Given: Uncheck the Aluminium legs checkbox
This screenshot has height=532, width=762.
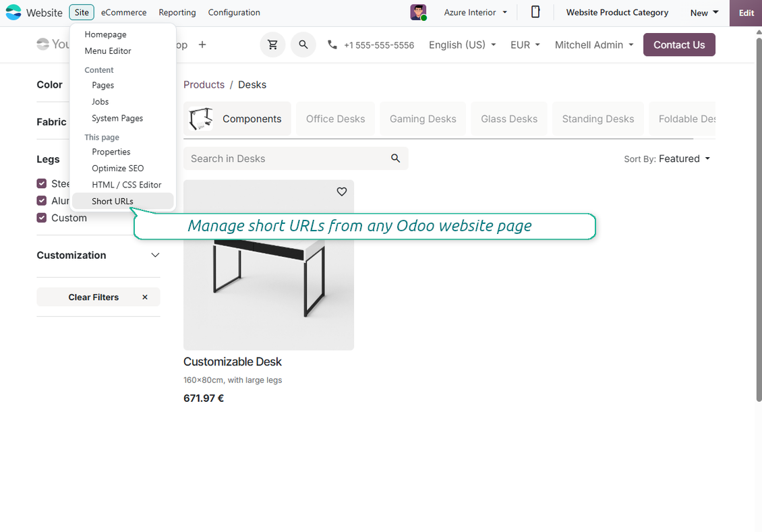Looking at the screenshot, I should [42, 201].
